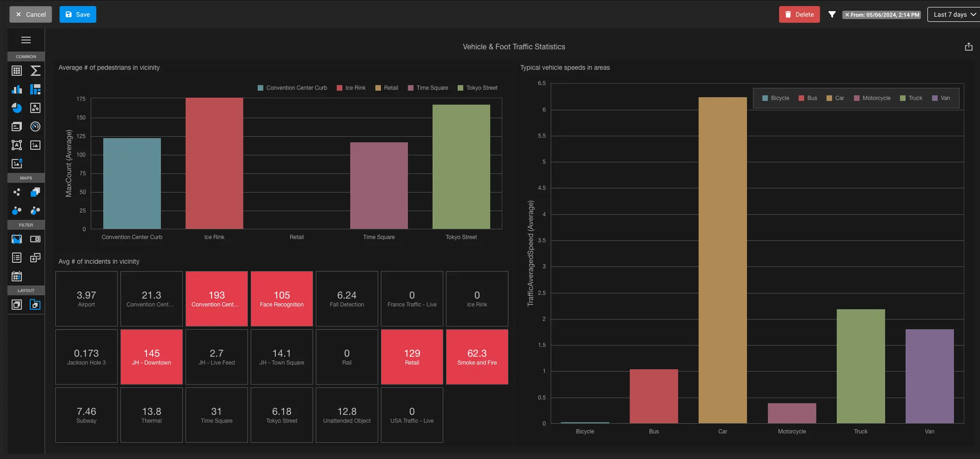Add a Pie chart item

click(x=17, y=108)
